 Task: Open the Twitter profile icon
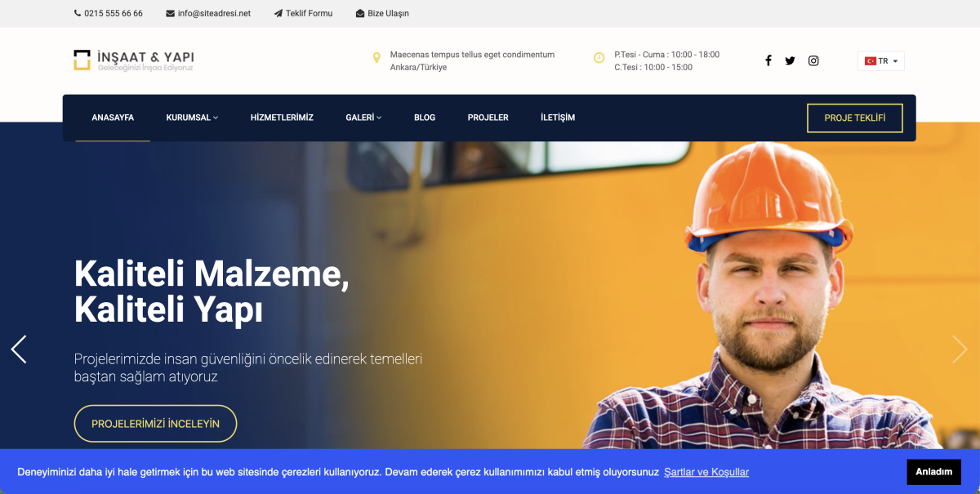[x=790, y=60]
